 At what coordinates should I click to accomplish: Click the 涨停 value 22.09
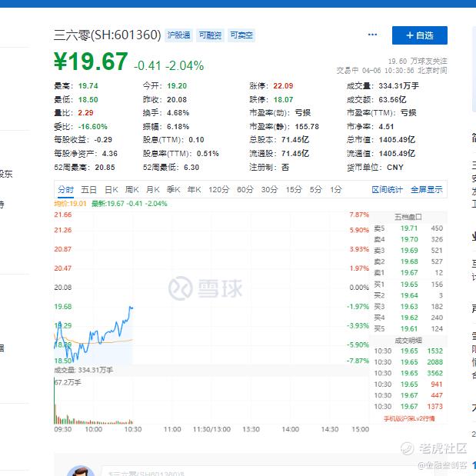283,86
